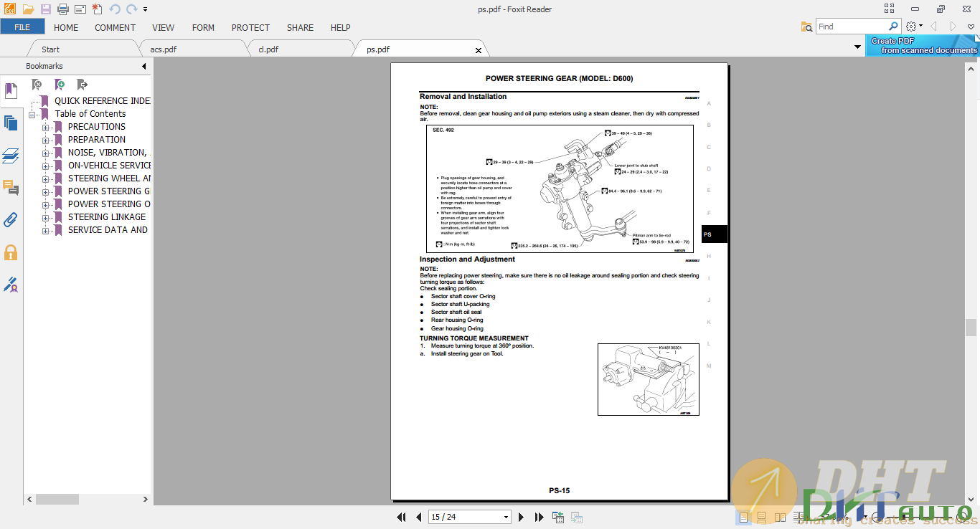
Task: Open the SHARE ribbon tab
Action: 300,27
